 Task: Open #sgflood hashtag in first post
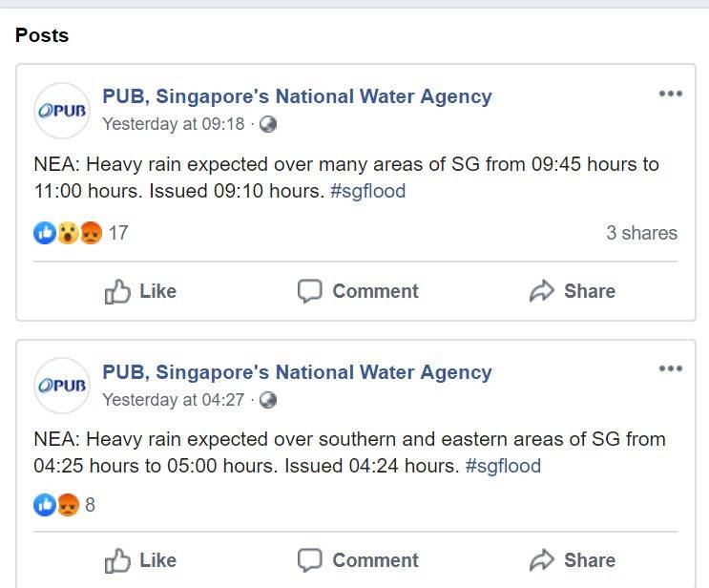[x=367, y=191]
